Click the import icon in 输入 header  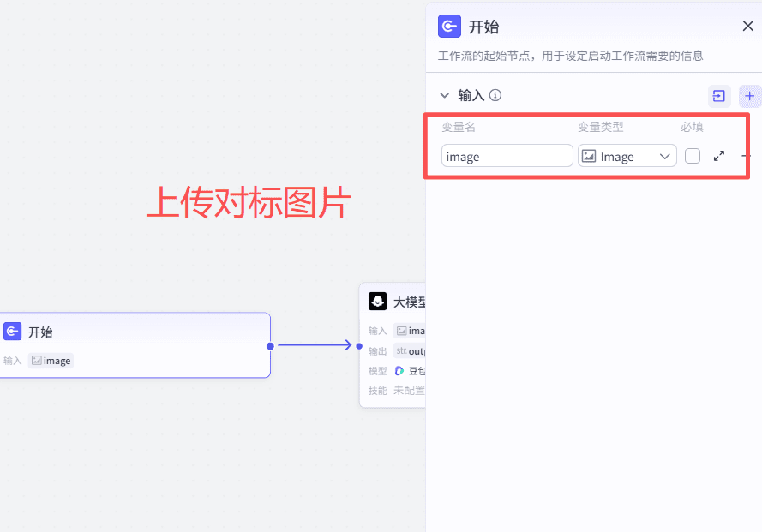point(718,96)
